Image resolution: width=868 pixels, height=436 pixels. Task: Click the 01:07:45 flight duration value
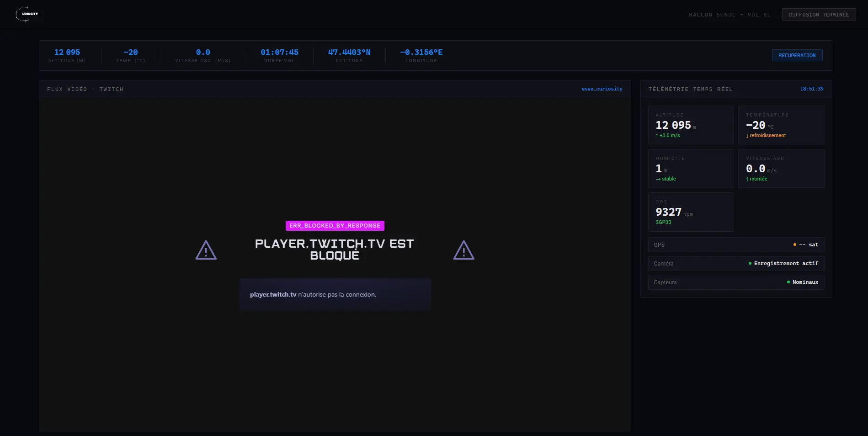pyautogui.click(x=280, y=52)
